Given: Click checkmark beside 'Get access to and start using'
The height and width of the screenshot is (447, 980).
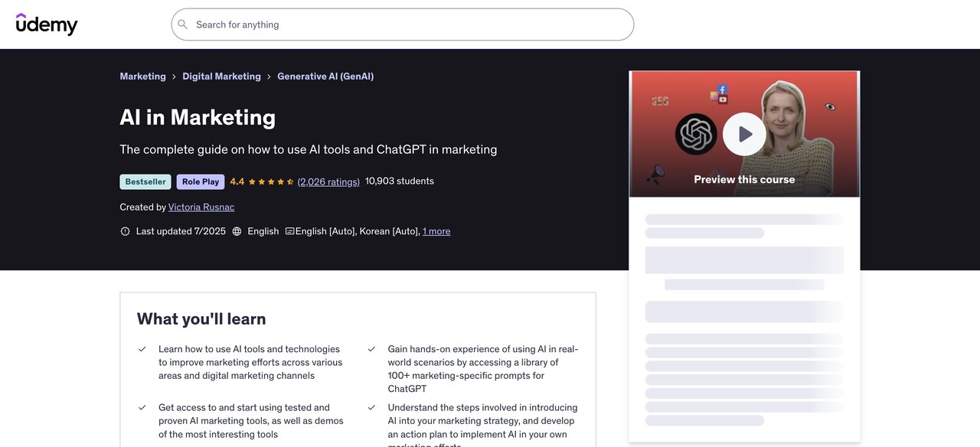Looking at the screenshot, I should click(142, 408).
